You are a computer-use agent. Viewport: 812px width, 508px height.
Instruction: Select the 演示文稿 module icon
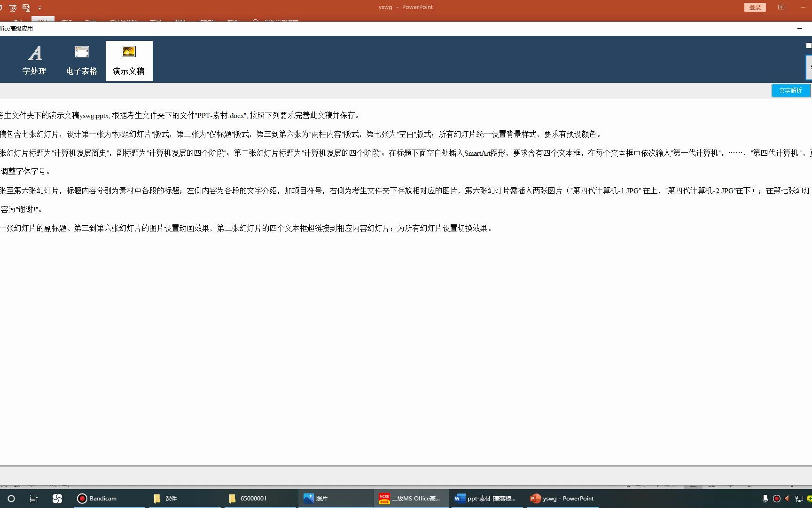pos(129,59)
